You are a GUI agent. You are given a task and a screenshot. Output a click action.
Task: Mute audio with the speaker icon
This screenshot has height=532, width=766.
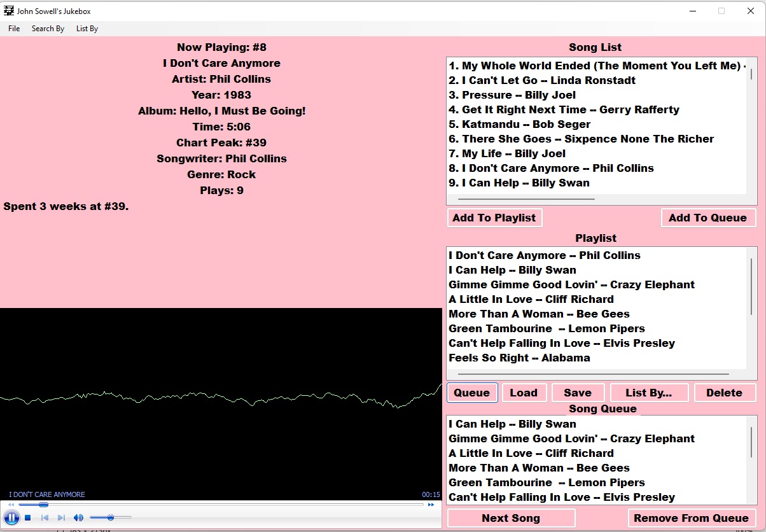pyautogui.click(x=78, y=518)
